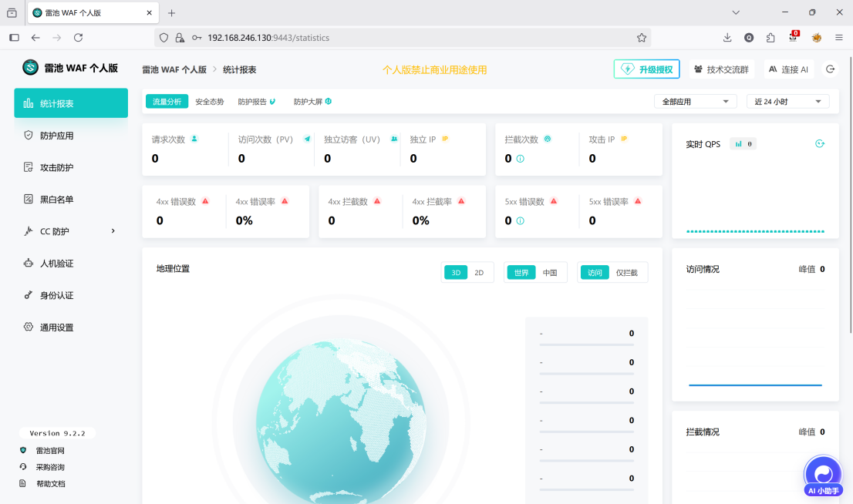Open 防护应用 in the sidebar
853x504 pixels.
(x=71, y=136)
